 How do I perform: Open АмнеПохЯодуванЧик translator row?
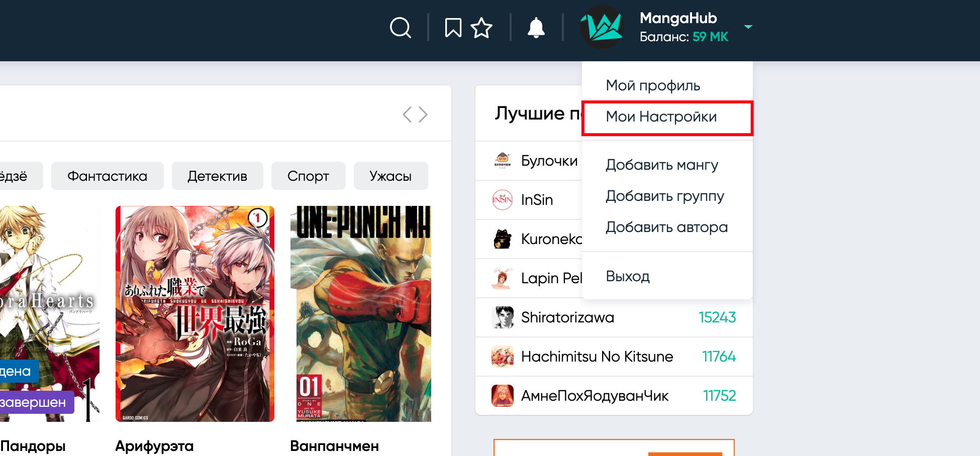click(x=614, y=396)
